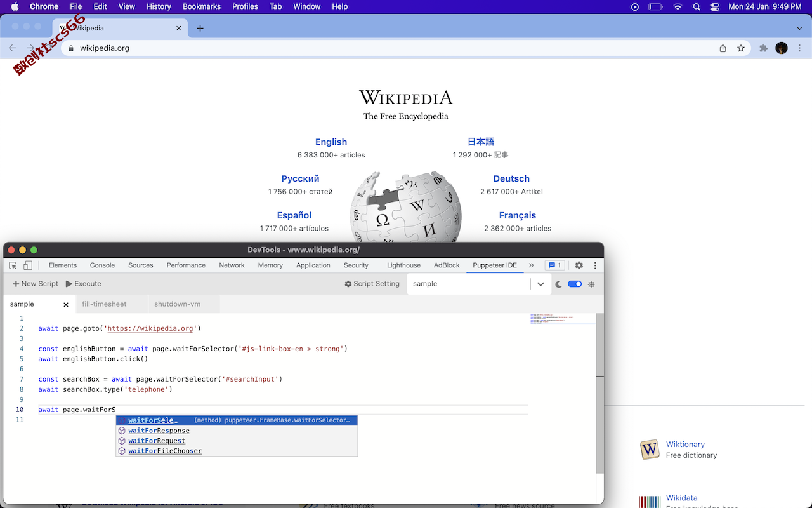Open the AdBlock panel
The height and width of the screenshot is (508, 812).
click(447, 265)
